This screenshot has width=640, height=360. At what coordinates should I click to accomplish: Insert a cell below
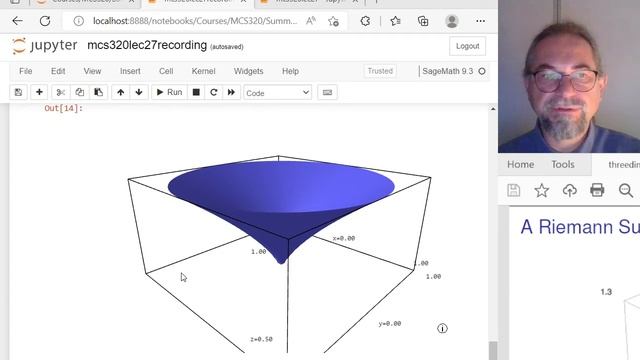tap(39, 92)
